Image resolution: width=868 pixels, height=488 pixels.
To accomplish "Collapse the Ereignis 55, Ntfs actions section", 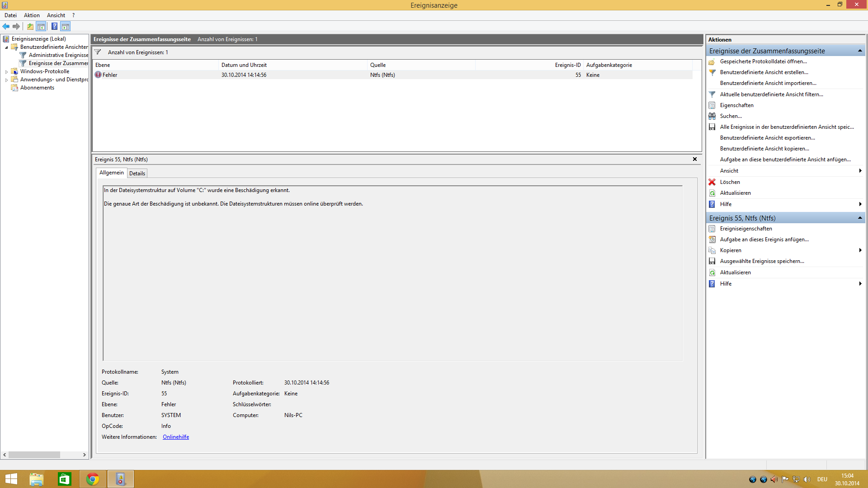I will click(859, 218).
